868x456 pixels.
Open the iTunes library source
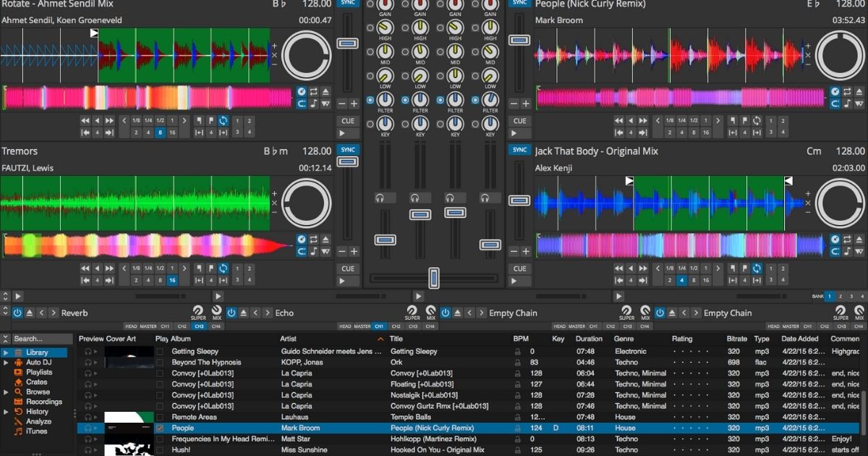[x=38, y=431]
